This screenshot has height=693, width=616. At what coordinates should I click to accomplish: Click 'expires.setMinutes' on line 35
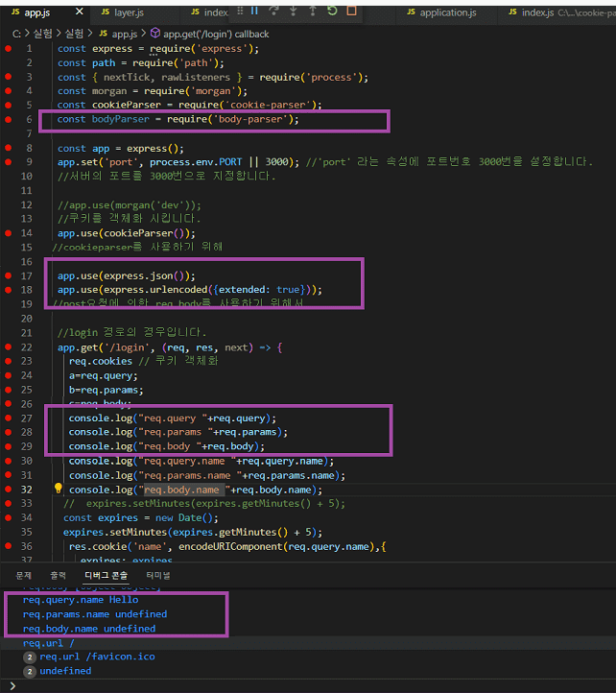tap(115, 532)
